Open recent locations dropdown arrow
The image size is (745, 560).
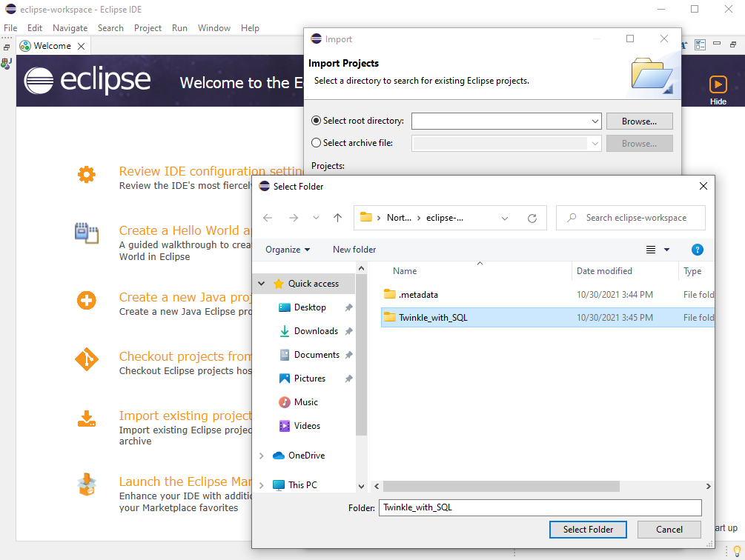[x=316, y=218]
